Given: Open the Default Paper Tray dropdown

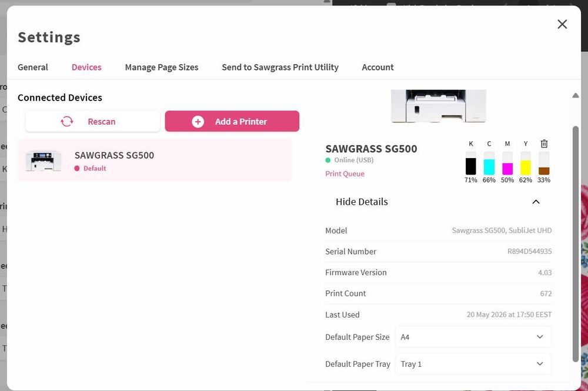Looking at the screenshot, I should (x=473, y=363).
